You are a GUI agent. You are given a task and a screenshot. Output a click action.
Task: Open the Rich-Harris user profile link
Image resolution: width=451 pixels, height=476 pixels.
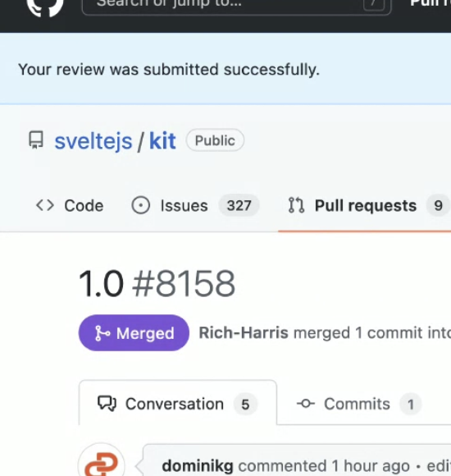244,332
